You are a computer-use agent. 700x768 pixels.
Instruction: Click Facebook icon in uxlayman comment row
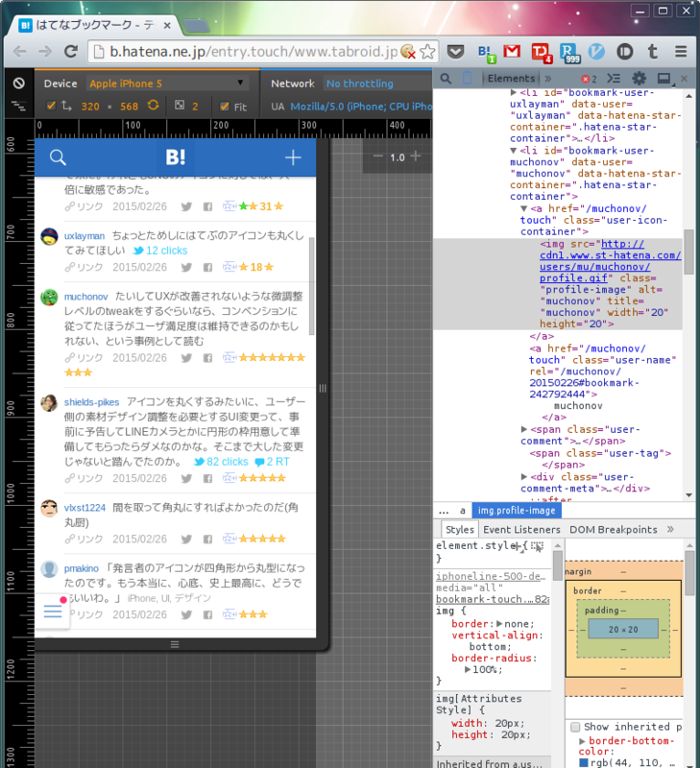(x=207, y=268)
